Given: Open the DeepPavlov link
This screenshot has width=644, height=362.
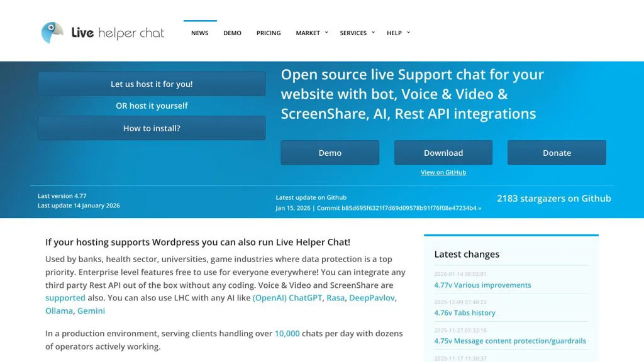Looking at the screenshot, I should click(x=372, y=298).
